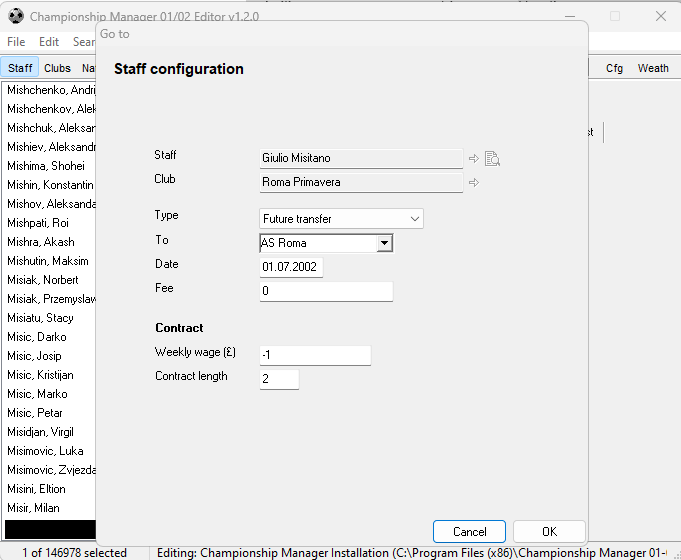Select Mishra, Akash in staff list
The height and width of the screenshot is (560, 681).
pyautogui.click(x=50, y=242)
